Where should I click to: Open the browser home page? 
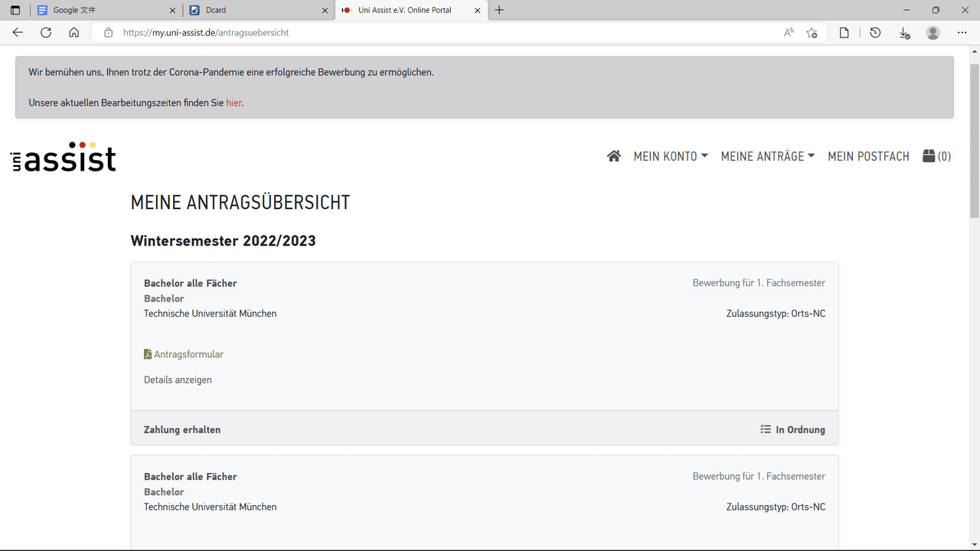point(73,32)
